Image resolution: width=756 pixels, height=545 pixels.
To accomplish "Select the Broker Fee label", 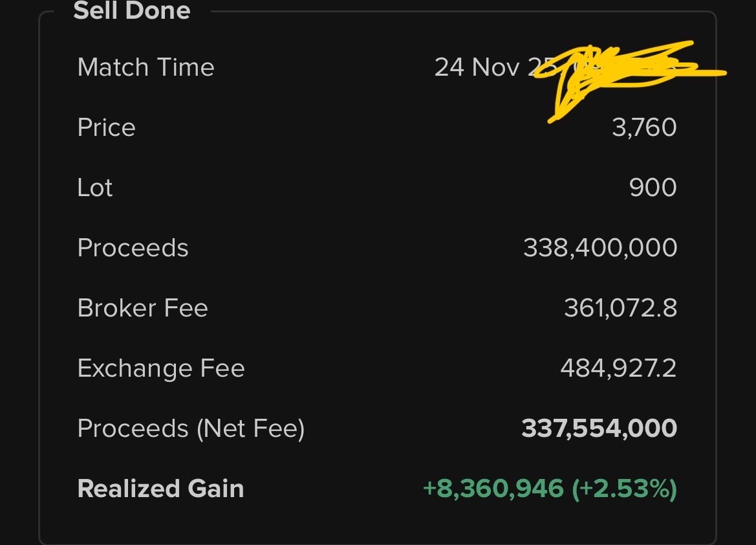I will click(143, 308).
